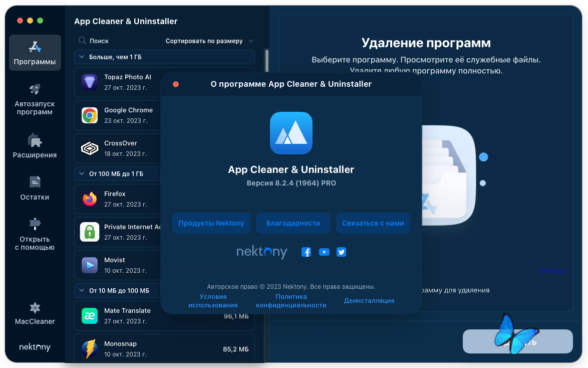The image size is (588, 368).
Task: Open Условия использования link
Action: pos(213,301)
